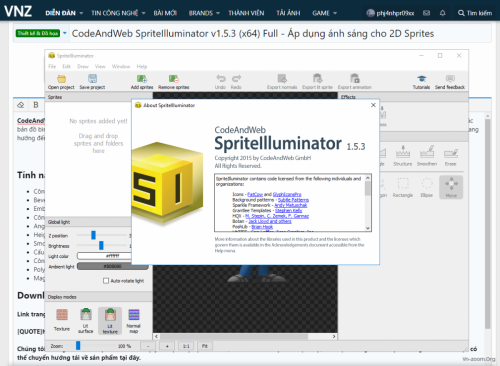Click the Export lit sprite icon

click(317, 79)
